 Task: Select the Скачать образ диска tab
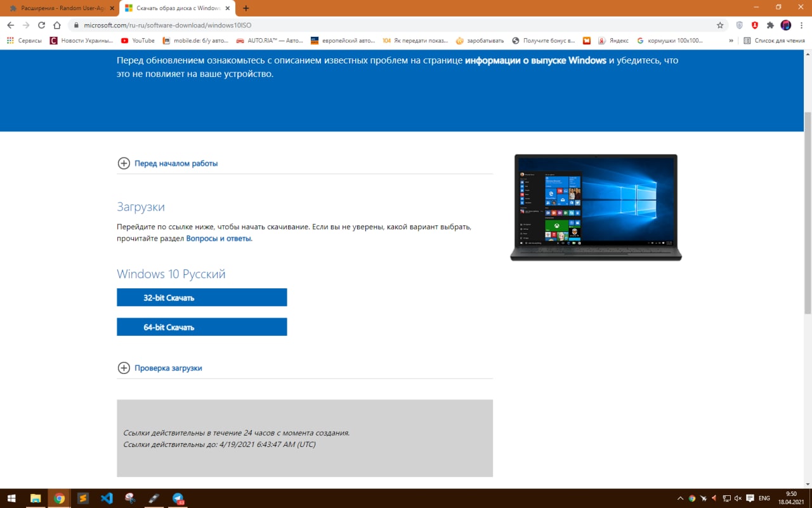[x=178, y=8]
